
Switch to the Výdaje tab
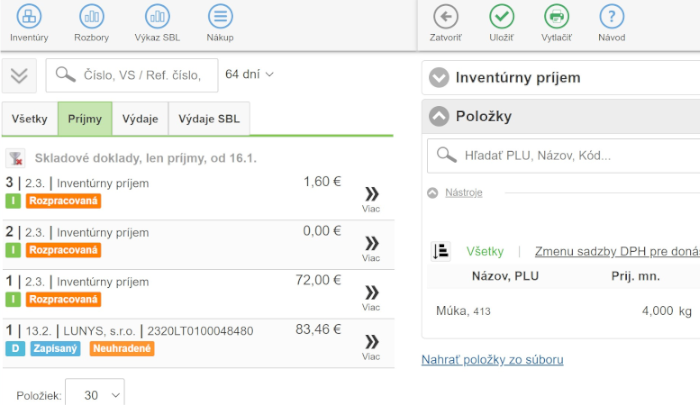tap(140, 119)
